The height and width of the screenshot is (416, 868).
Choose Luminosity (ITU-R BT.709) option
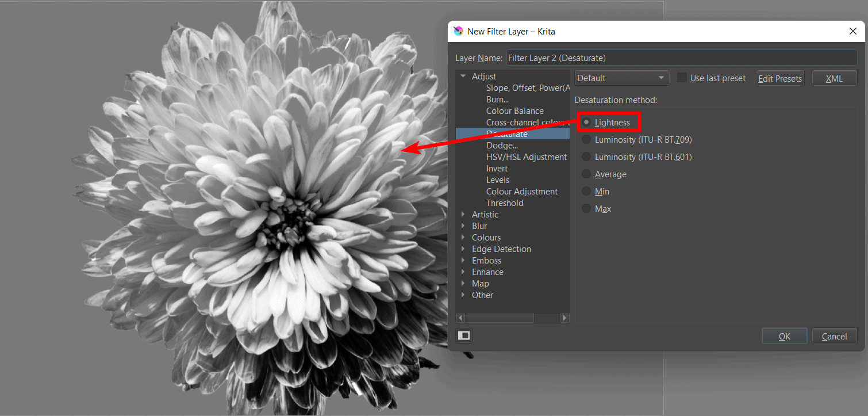tap(586, 140)
